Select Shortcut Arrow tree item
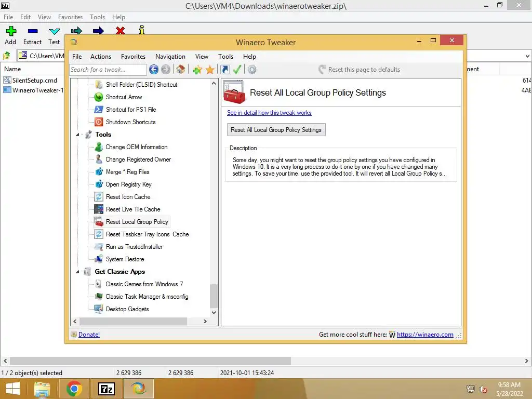 pos(124,97)
